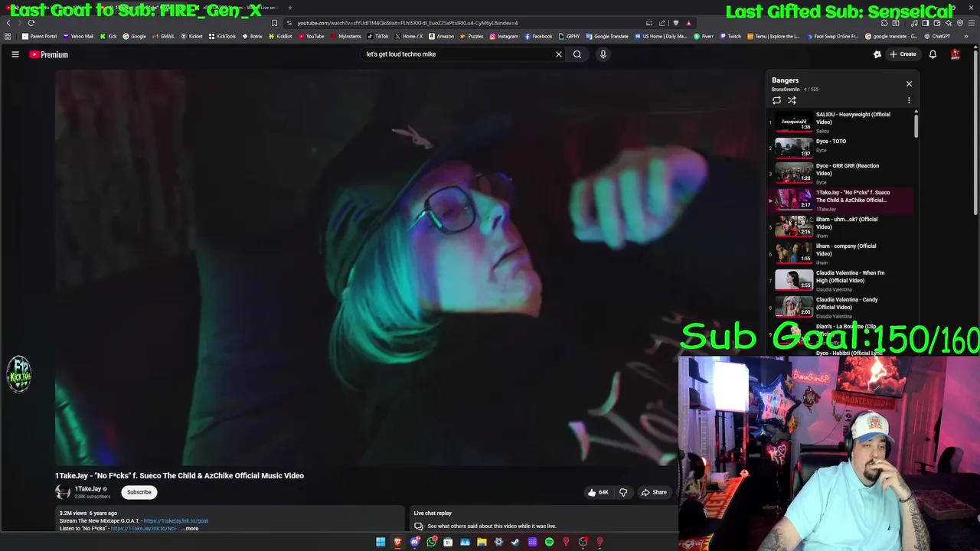Open the Fiverr bookmark
Screen dimensions: 980x551
coord(704,36)
